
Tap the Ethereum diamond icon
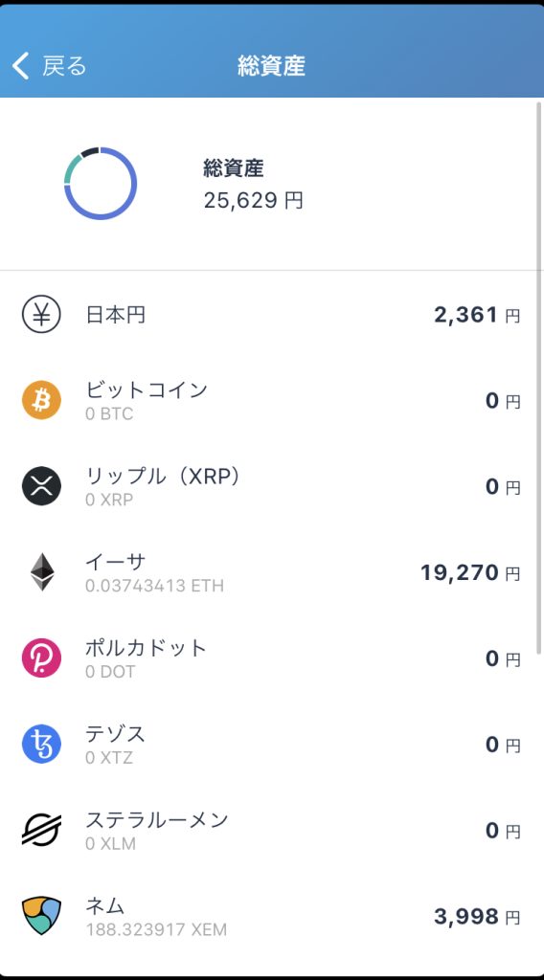click(x=42, y=572)
